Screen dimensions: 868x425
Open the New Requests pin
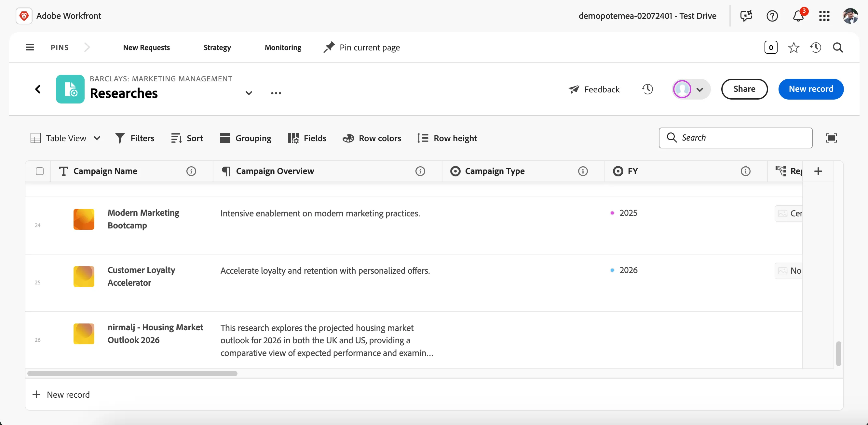[146, 48]
